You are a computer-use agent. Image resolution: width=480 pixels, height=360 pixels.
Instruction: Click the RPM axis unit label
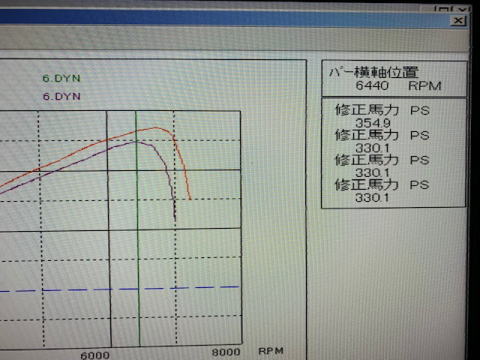click(271, 351)
